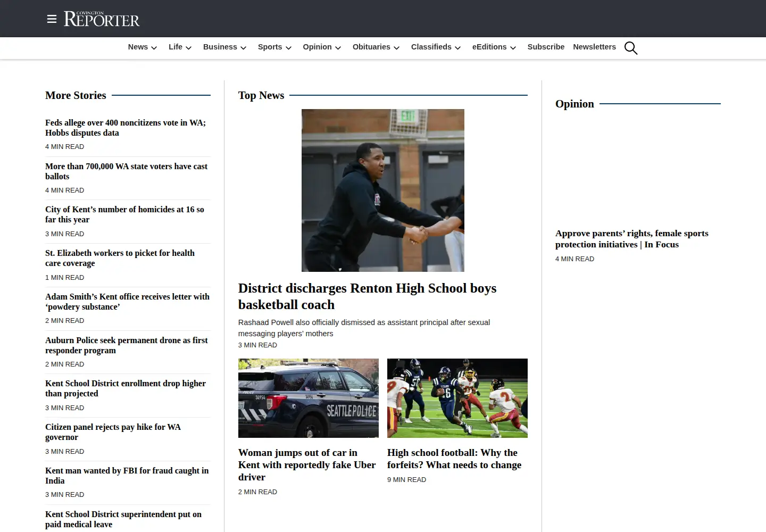766x532 pixels.
Task: Open the Auburn Police drone story
Action: tap(127, 345)
